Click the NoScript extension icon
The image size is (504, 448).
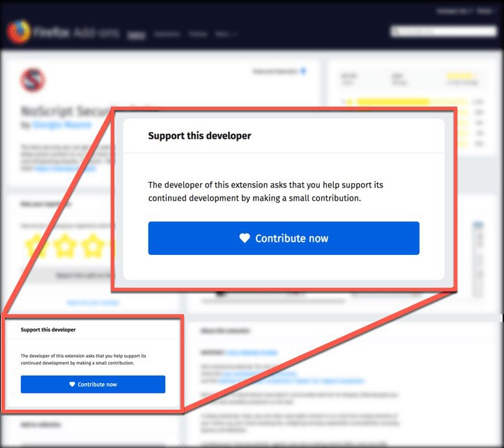[x=33, y=80]
